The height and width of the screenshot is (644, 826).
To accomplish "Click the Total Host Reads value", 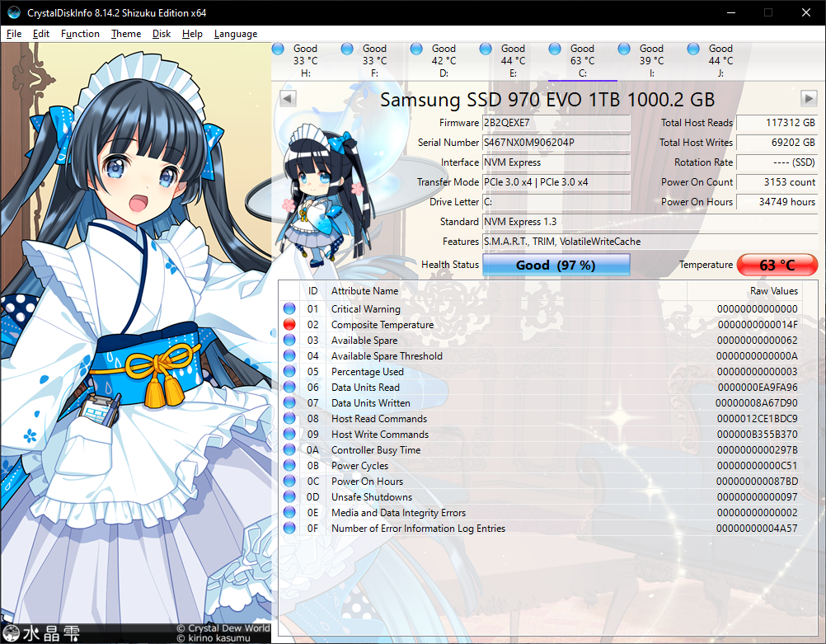I will [777, 123].
